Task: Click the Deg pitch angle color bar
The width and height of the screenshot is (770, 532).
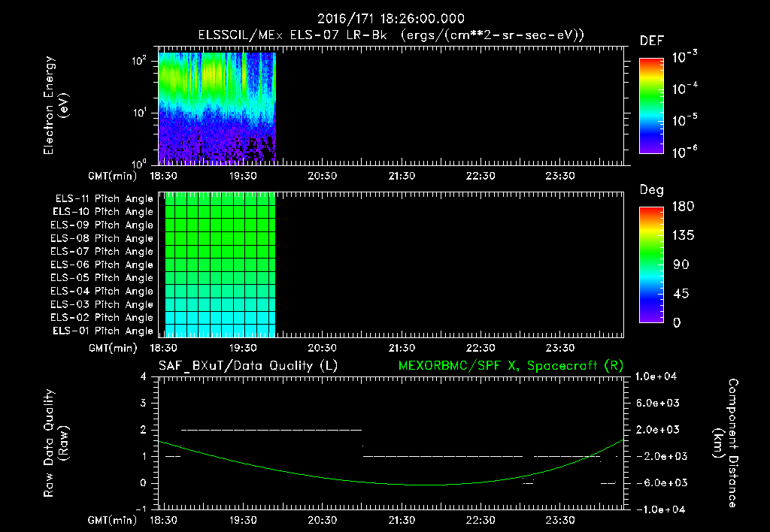Action: pos(651,264)
